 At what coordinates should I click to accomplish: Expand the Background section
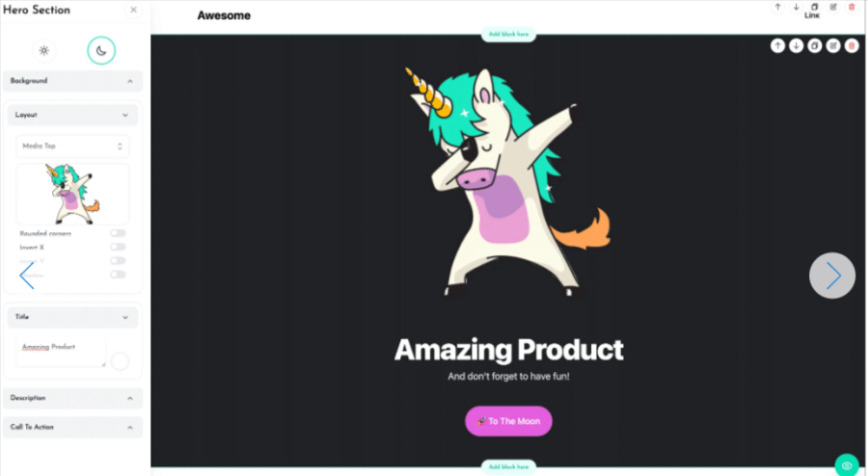pos(72,81)
